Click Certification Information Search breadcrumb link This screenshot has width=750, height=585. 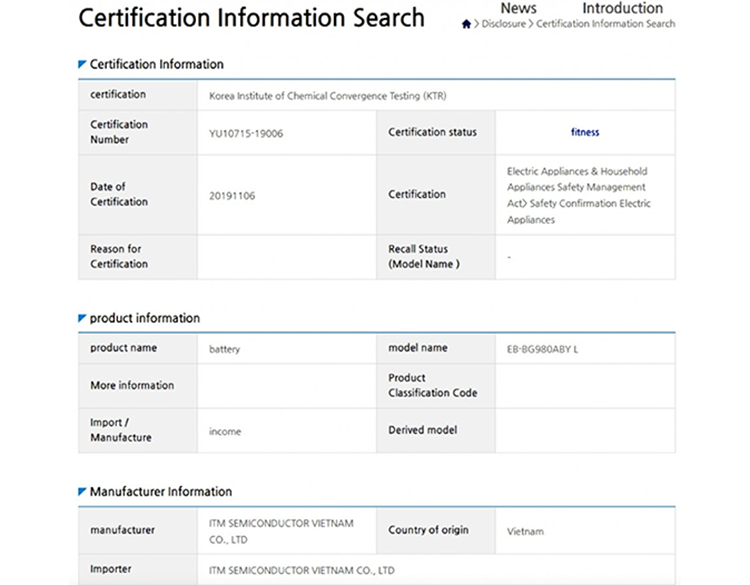click(606, 24)
